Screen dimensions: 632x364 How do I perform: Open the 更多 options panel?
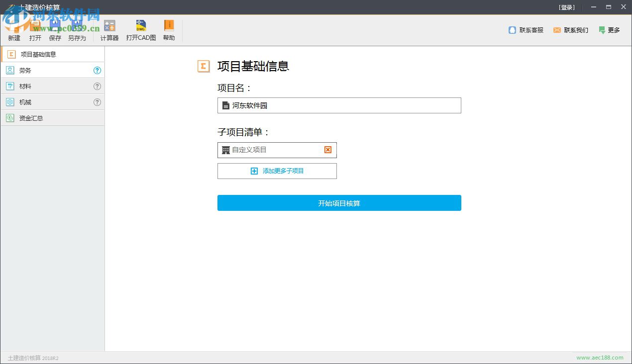click(x=610, y=30)
